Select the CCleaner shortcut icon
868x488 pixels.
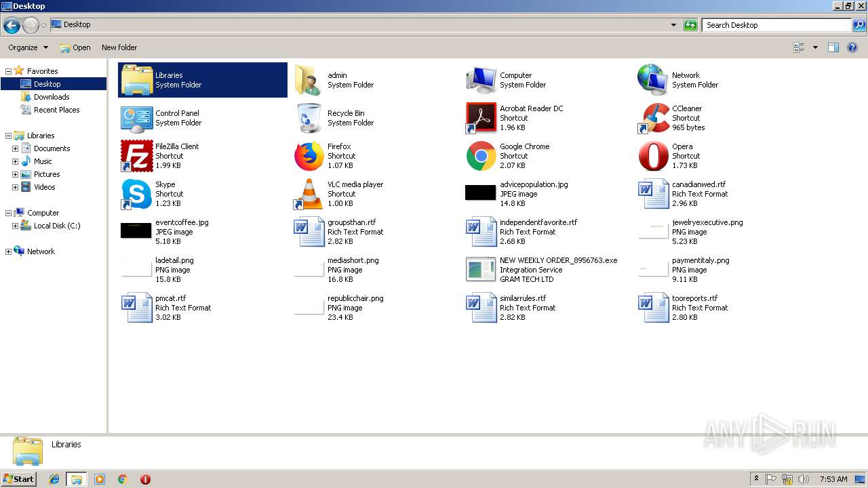pyautogui.click(x=653, y=118)
